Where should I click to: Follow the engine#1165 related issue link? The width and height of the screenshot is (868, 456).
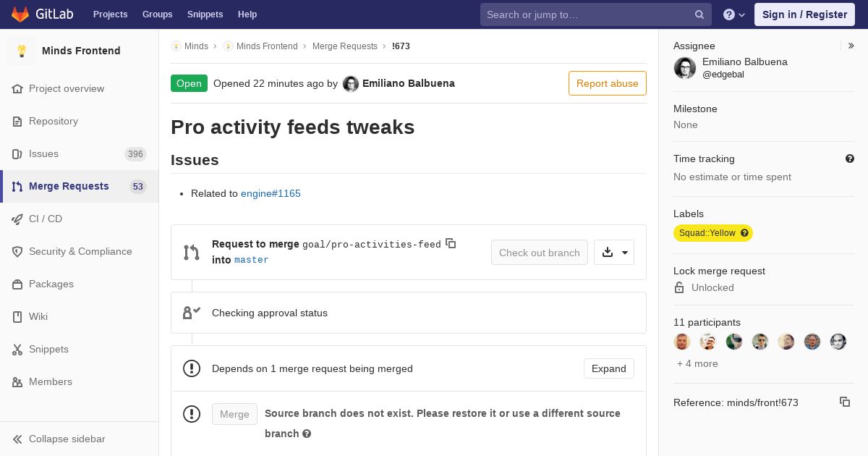[271, 193]
